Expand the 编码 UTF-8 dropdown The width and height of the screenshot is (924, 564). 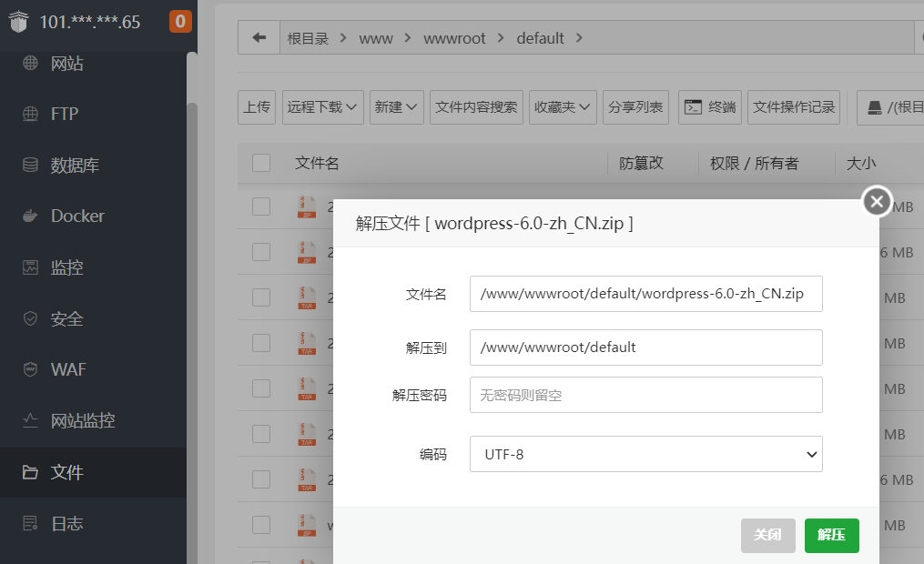645,454
